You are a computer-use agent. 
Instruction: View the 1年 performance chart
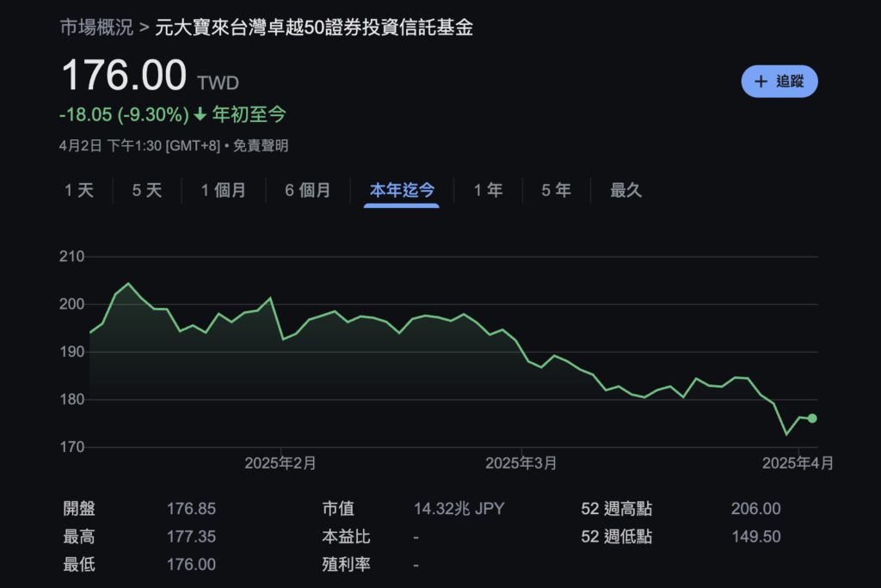[x=488, y=191]
